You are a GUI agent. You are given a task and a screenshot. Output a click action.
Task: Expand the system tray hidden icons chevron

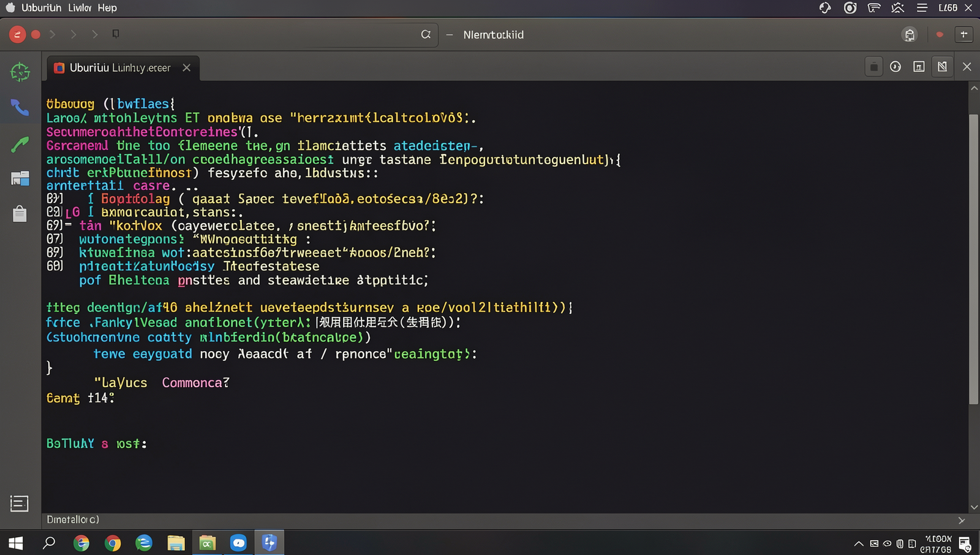point(859,543)
